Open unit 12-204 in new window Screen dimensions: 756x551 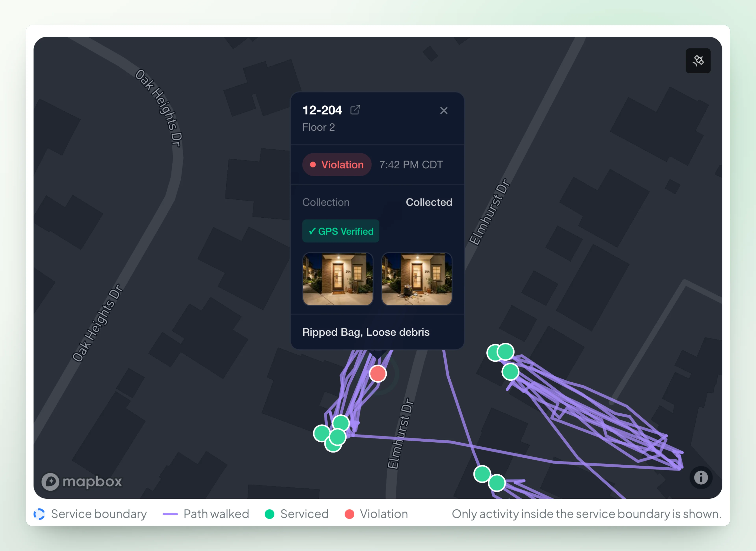coord(355,110)
